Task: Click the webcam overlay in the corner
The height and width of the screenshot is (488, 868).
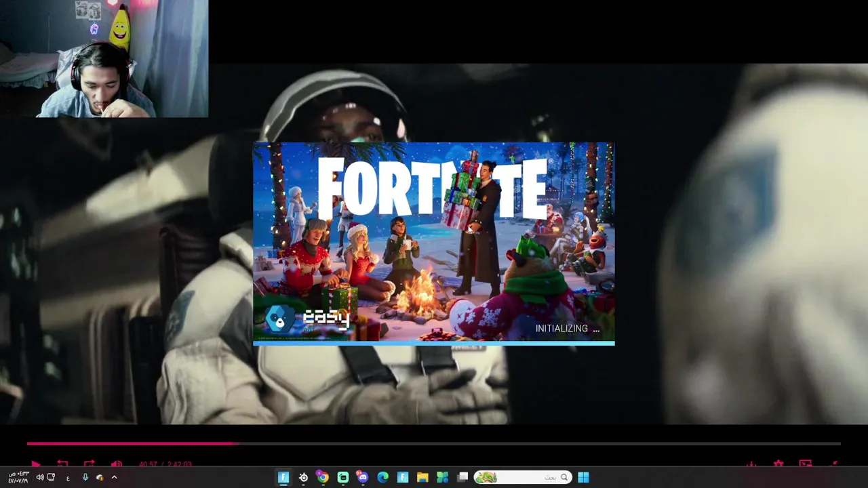Action: pos(104,59)
